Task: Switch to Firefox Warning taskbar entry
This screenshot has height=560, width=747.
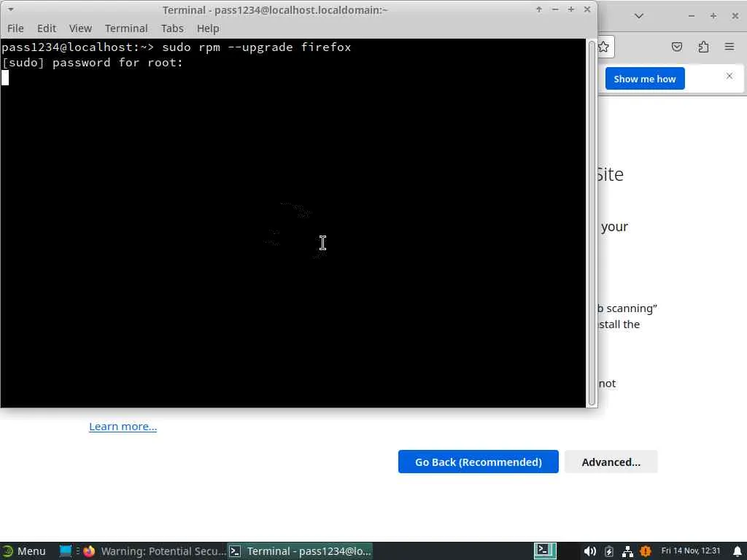Action: tap(155, 551)
